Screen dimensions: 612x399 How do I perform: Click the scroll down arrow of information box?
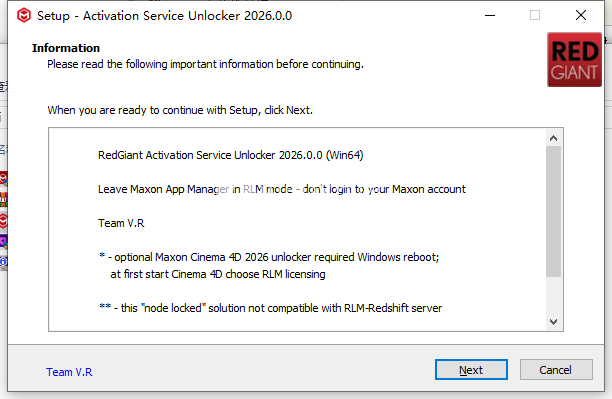(x=553, y=322)
